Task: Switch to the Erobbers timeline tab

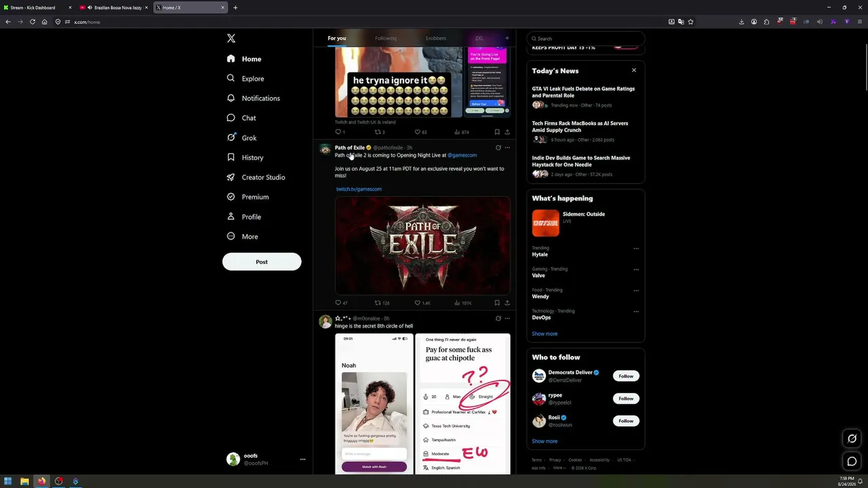Action: click(x=436, y=38)
